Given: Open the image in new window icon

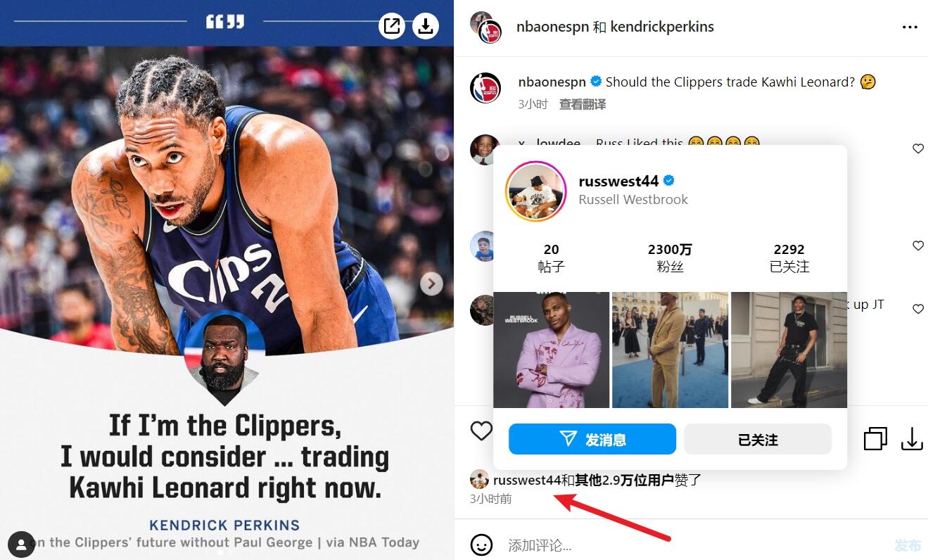Looking at the screenshot, I should pyautogui.click(x=392, y=26).
